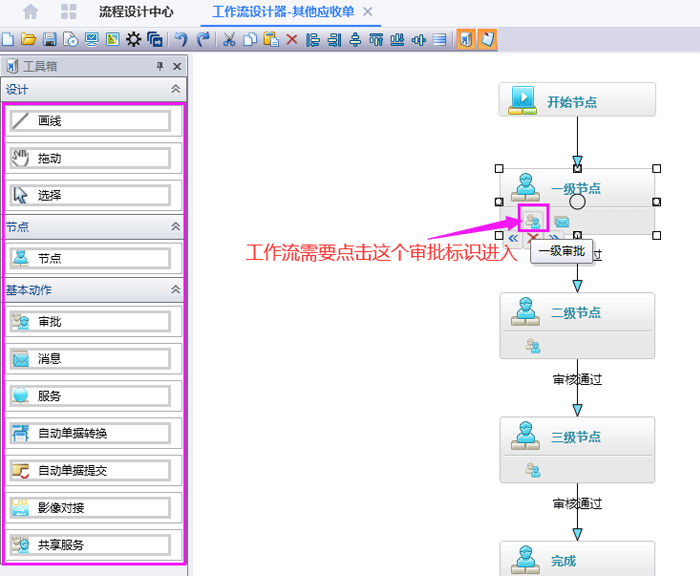Toggle the pin on the 工具箱 panel

pos(160,66)
